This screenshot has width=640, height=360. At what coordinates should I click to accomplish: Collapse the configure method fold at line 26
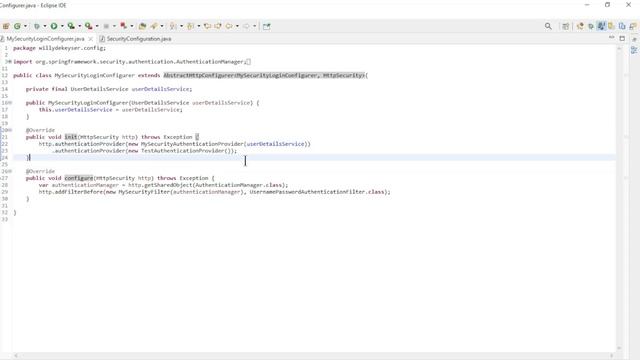point(10,171)
